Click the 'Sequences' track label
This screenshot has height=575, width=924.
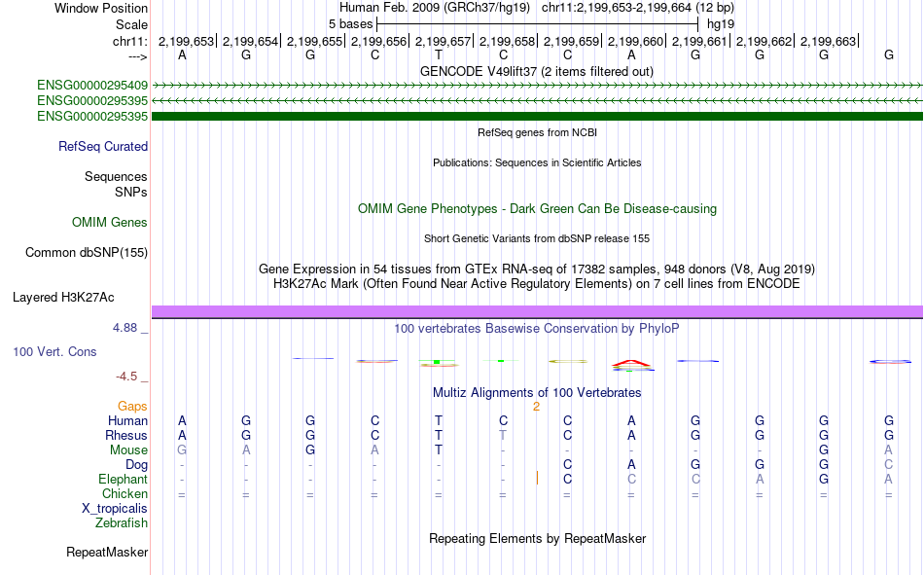tap(116, 176)
